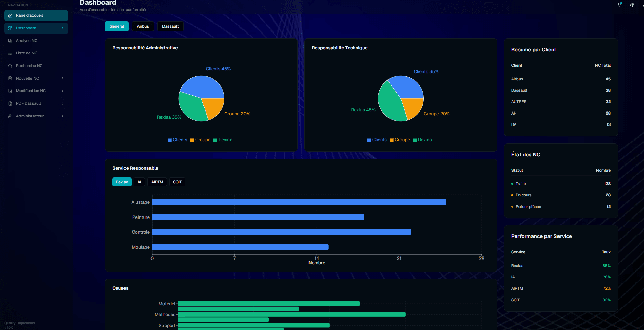This screenshot has height=330, width=644.
Task: Click the Peinture bar in Service Responsable
Action: [258, 217]
